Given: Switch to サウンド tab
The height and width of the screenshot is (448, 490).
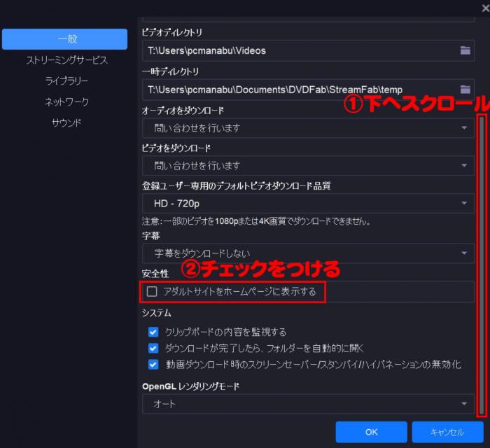Looking at the screenshot, I should coord(66,122).
